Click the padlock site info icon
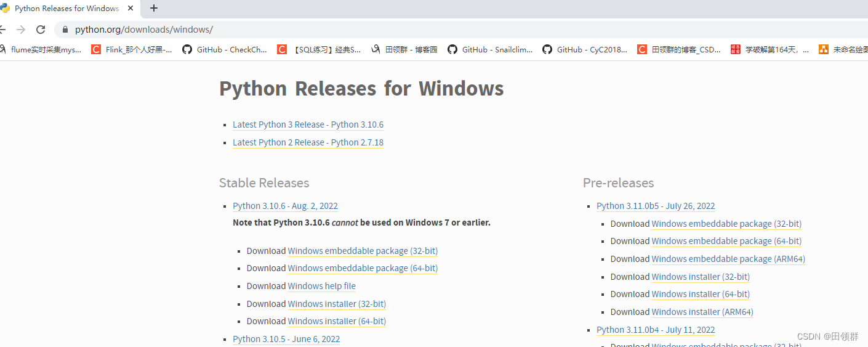This screenshot has height=347, width=868. pos(65,30)
